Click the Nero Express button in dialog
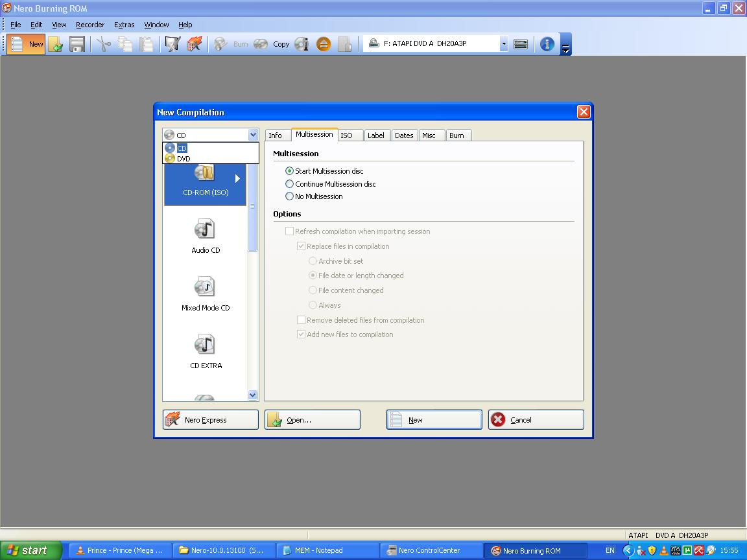The height and width of the screenshot is (560, 747). coord(211,419)
